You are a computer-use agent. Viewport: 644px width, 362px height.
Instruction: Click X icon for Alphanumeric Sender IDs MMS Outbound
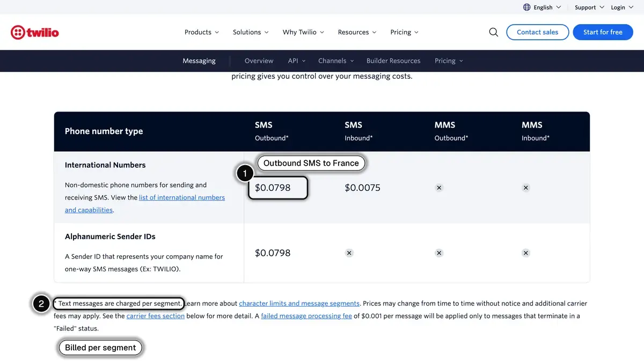click(x=439, y=253)
